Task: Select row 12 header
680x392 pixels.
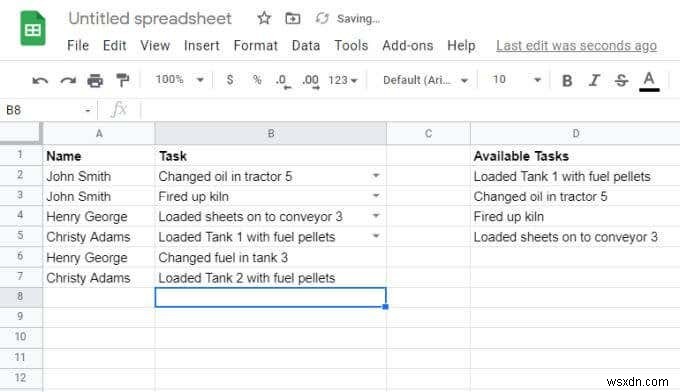Action: click(x=20, y=378)
